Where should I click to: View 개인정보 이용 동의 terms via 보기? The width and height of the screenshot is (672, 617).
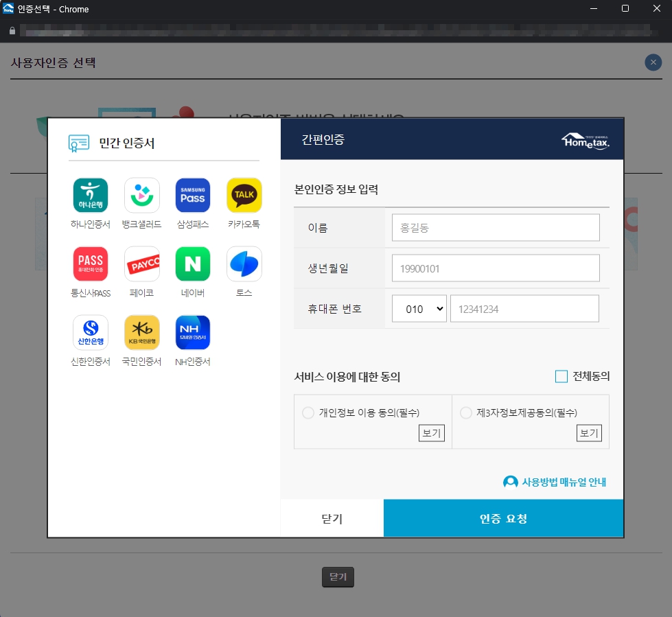[x=432, y=433]
